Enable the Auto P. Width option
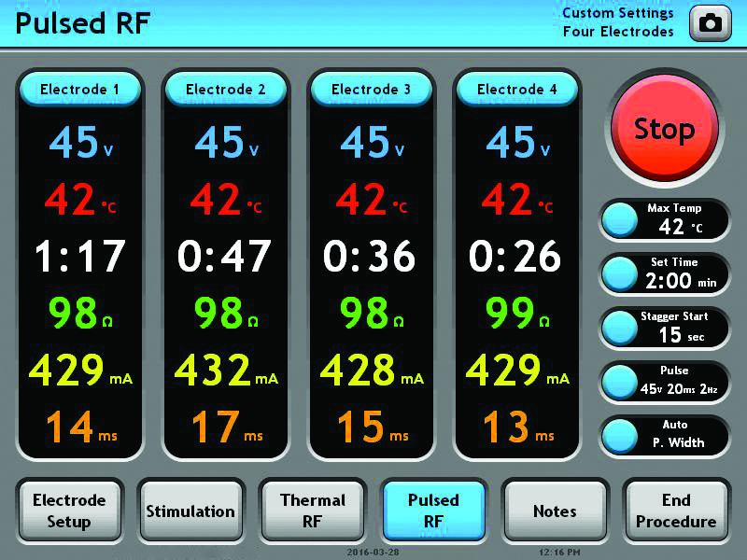 (x=618, y=435)
